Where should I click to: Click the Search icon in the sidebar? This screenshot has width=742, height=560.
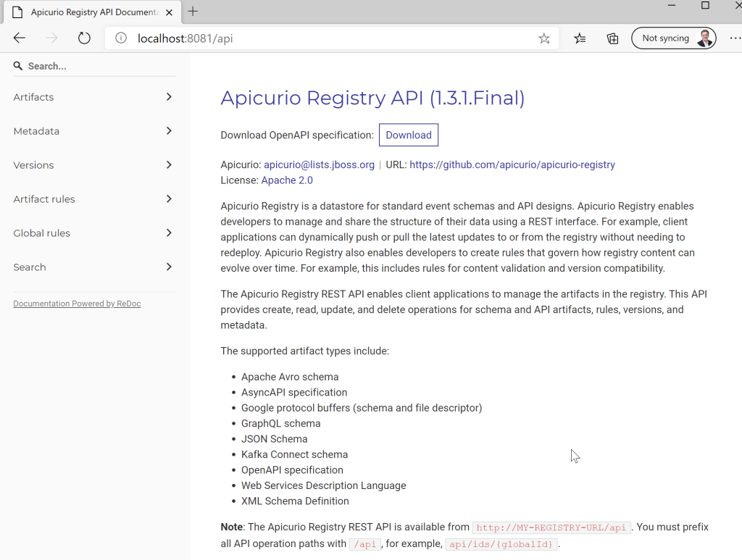(x=17, y=65)
